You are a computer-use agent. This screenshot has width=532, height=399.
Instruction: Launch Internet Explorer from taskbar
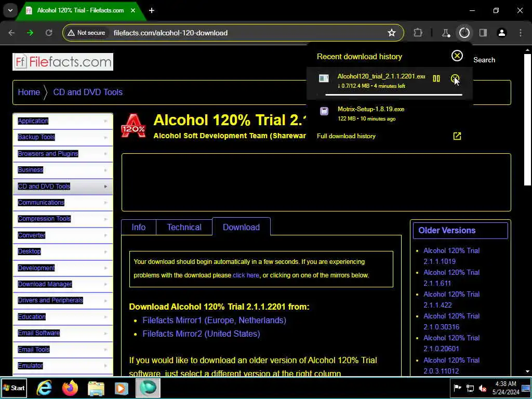coord(44,388)
